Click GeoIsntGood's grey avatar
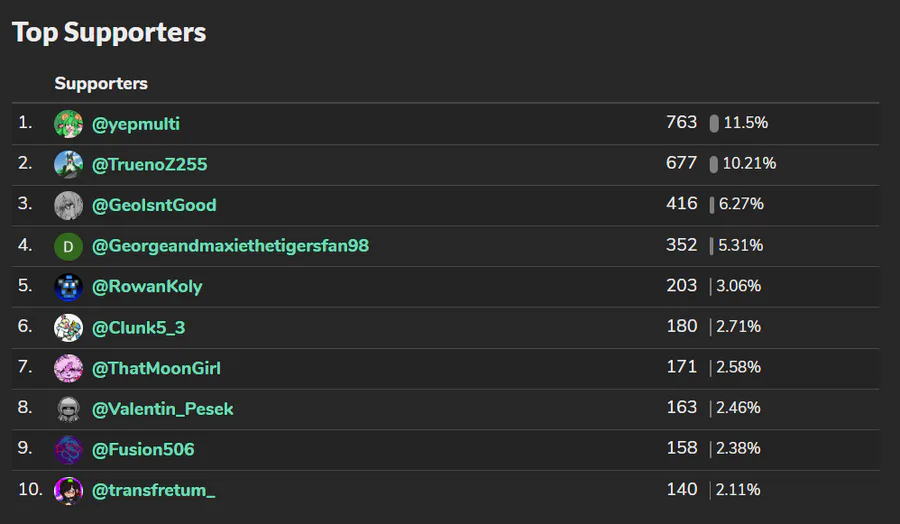The width and height of the screenshot is (900, 524). pos(68,205)
